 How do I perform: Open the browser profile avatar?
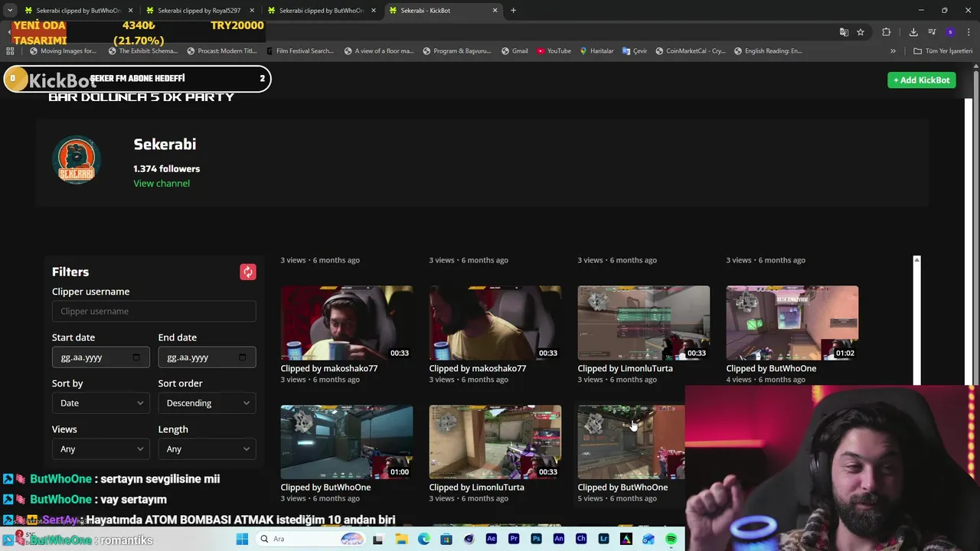pos(950,32)
